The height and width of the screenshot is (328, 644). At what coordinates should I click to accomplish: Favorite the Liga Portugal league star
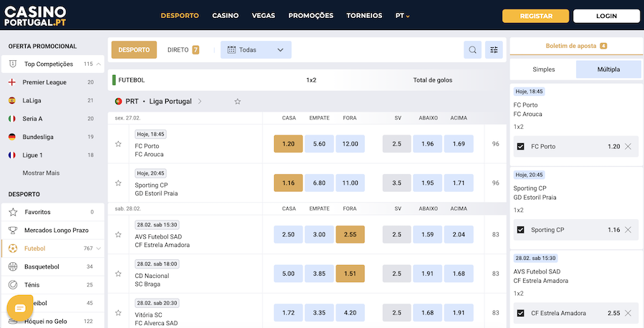click(x=238, y=101)
